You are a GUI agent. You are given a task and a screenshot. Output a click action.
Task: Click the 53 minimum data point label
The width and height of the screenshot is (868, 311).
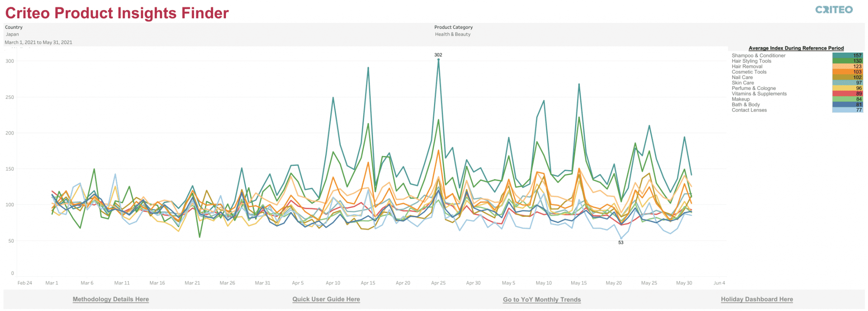point(620,243)
